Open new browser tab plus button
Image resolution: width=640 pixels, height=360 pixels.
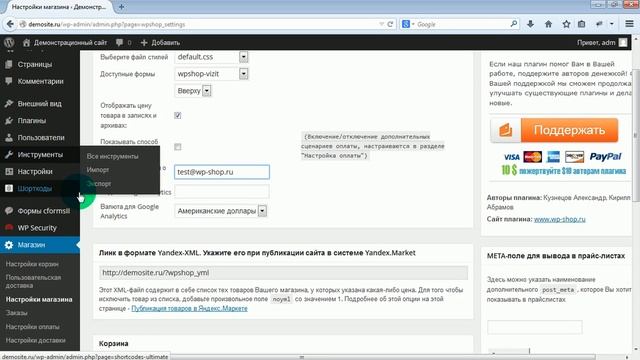coord(121,7)
